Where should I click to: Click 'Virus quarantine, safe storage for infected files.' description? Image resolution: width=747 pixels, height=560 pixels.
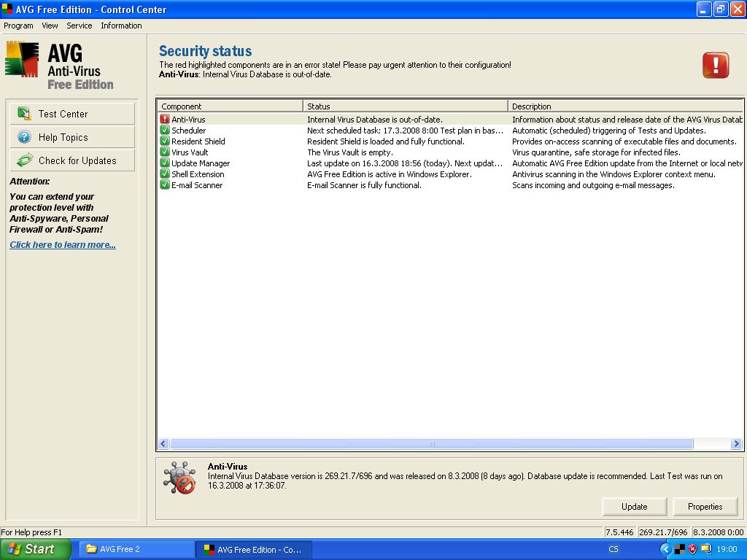pos(596,152)
